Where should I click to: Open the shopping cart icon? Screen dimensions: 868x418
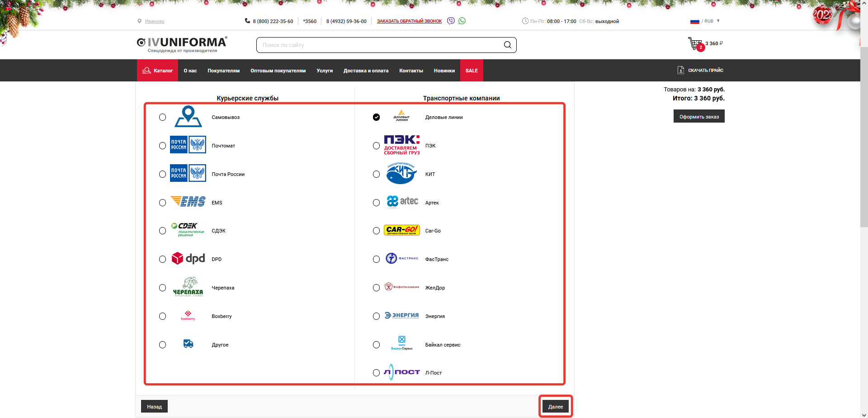[695, 44]
